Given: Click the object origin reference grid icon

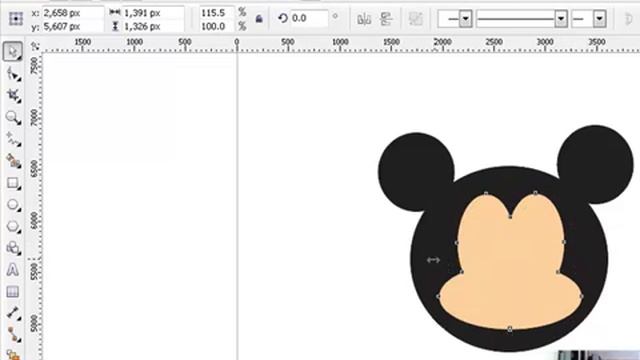Looking at the screenshot, I should [16, 19].
